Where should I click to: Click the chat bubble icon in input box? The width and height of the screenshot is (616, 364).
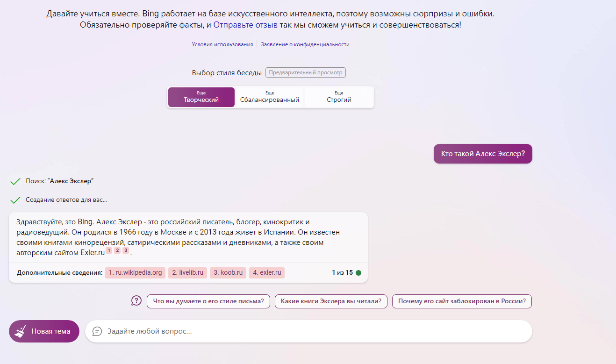tap(97, 331)
